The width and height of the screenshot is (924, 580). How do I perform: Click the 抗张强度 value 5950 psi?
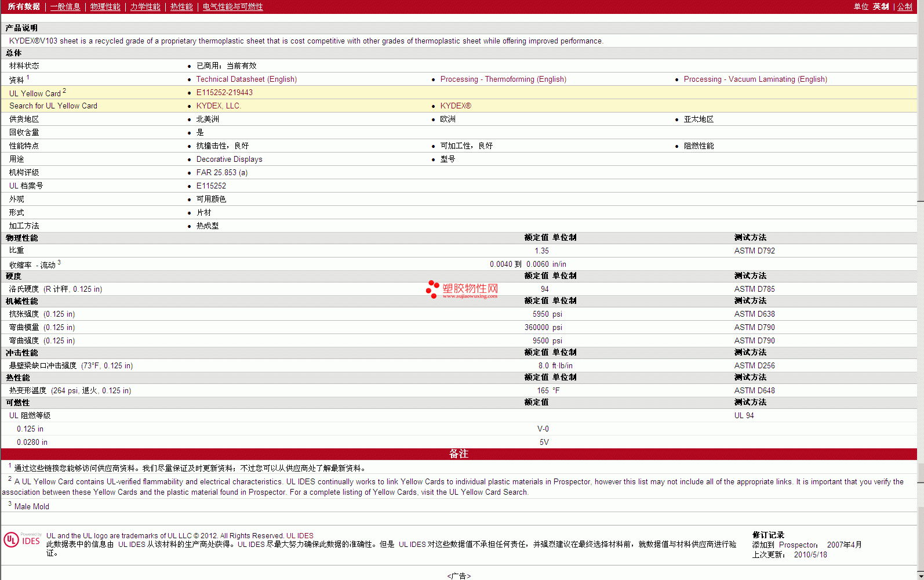547,314
